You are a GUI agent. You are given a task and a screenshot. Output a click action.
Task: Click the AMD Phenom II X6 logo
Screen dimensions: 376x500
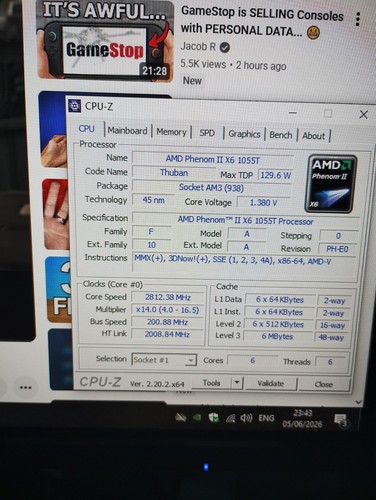pos(331,183)
